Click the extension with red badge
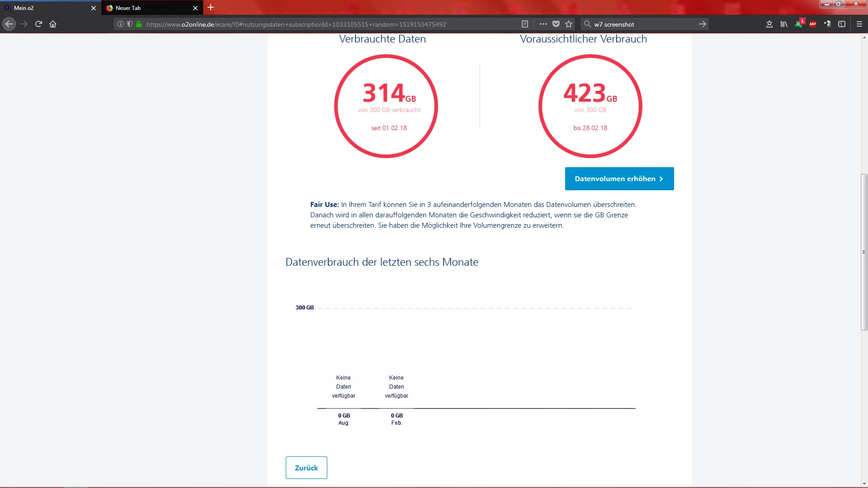 tap(799, 24)
